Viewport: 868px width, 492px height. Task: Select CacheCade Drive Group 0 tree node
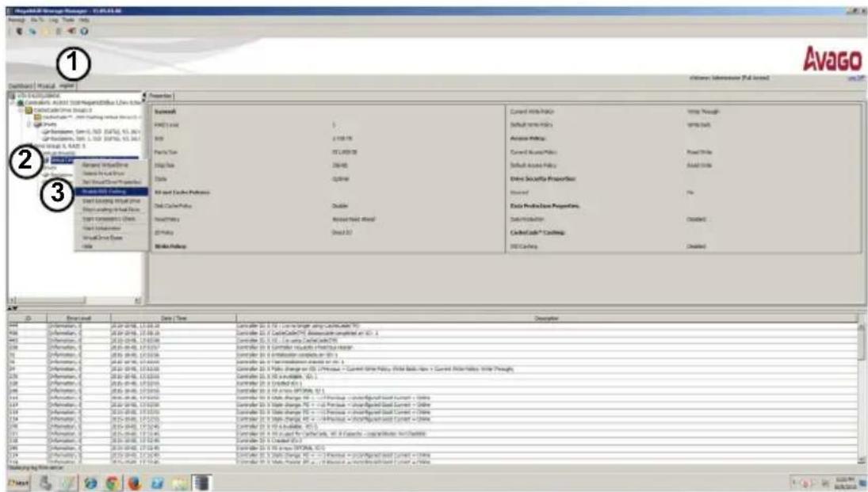63,110
